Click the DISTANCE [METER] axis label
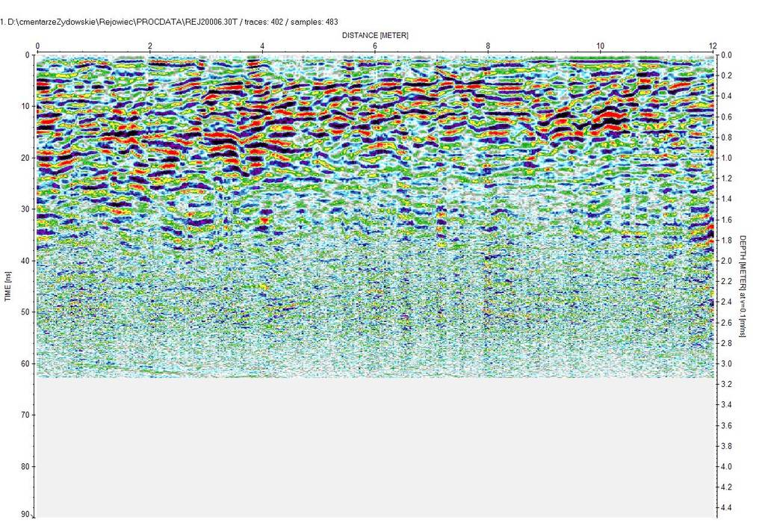 pos(375,35)
